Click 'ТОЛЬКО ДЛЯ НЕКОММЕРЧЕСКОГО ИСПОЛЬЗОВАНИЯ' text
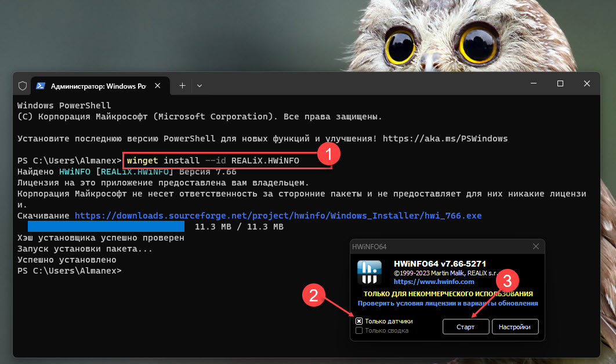Screen dimensions: 616x364 pyautogui.click(x=448, y=294)
